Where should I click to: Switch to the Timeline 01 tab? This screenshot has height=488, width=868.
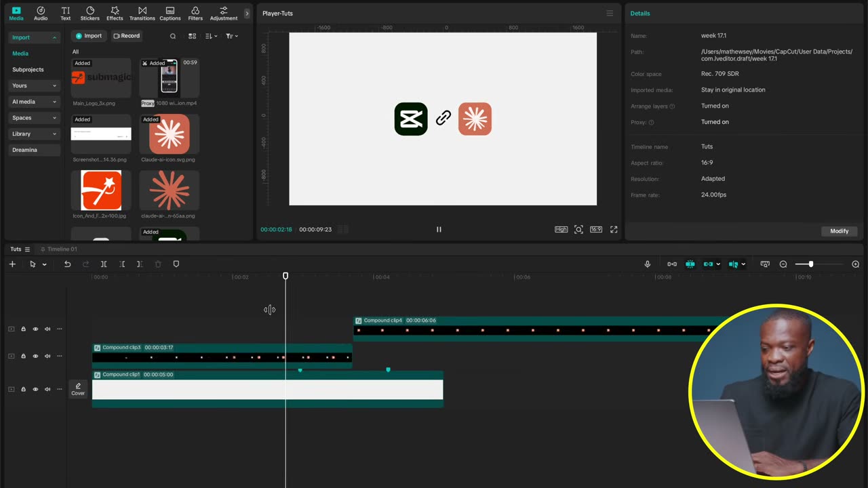coord(62,249)
